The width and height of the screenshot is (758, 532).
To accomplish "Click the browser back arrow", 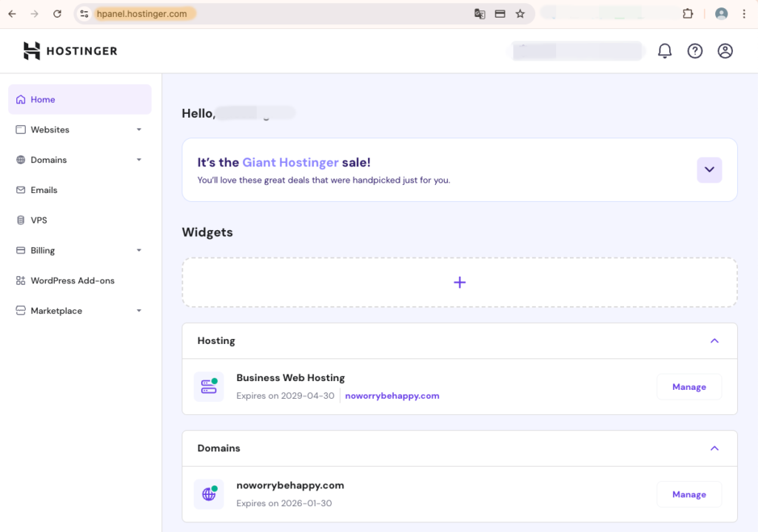I will pos(12,13).
